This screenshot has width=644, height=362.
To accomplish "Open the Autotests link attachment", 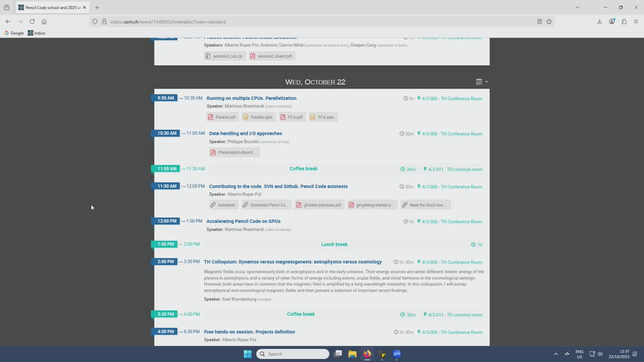I will [x=222, y=205].
